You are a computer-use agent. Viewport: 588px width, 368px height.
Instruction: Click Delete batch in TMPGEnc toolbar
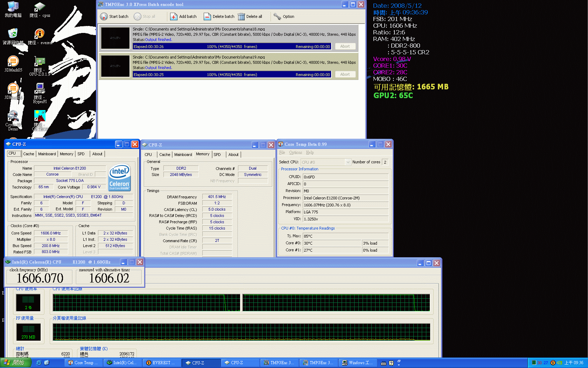pyautogui.click(x=219, y=16)
